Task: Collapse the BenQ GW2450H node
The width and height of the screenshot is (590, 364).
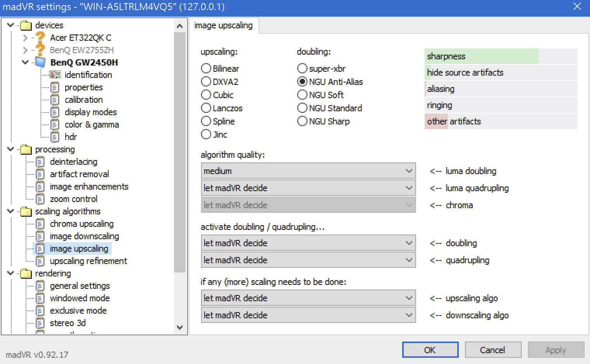Action: coord(25,62)
